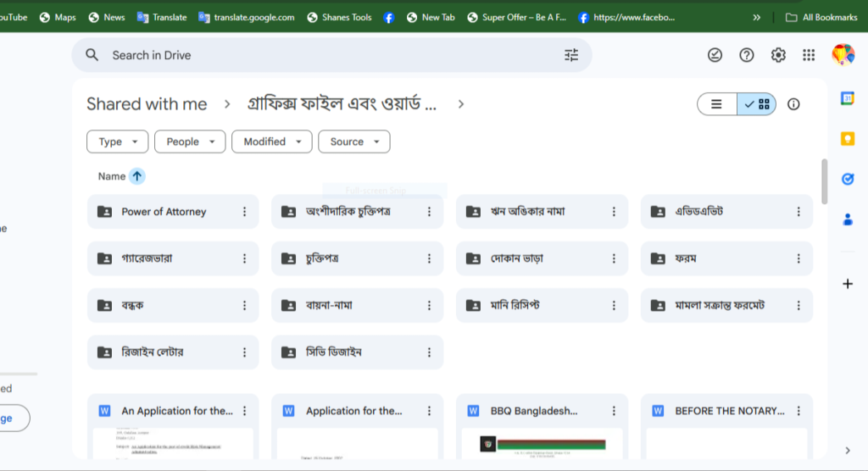Open the Power of Attorney folder
Viewport: 868px width, 471px height.
tap(164, 212)
